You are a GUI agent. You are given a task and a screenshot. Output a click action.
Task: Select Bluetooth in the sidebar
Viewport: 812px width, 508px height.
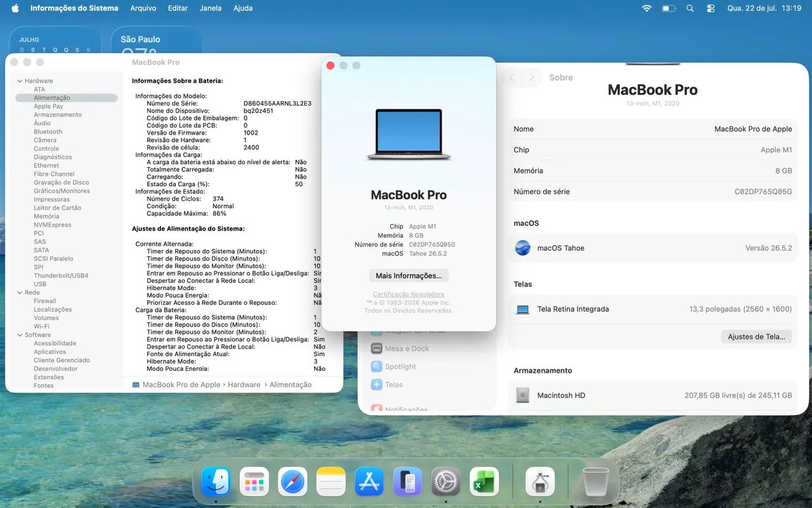coord(48,132)
